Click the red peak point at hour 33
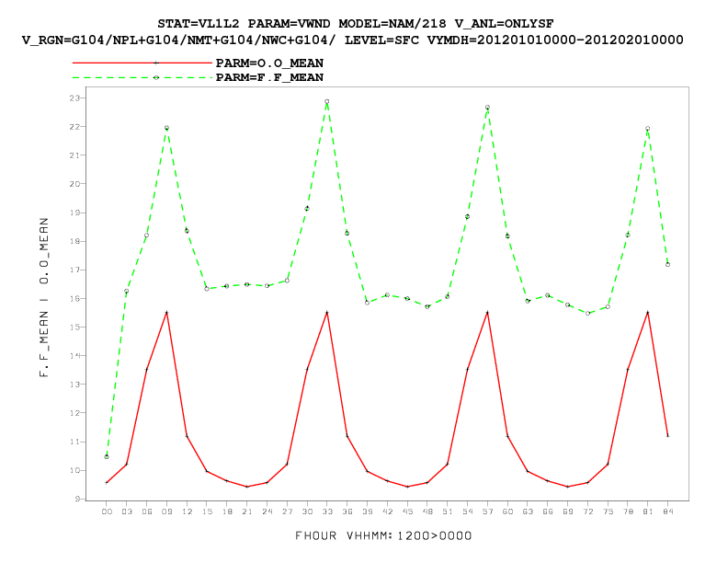The image size is (728, 563). tap(327, 313)
